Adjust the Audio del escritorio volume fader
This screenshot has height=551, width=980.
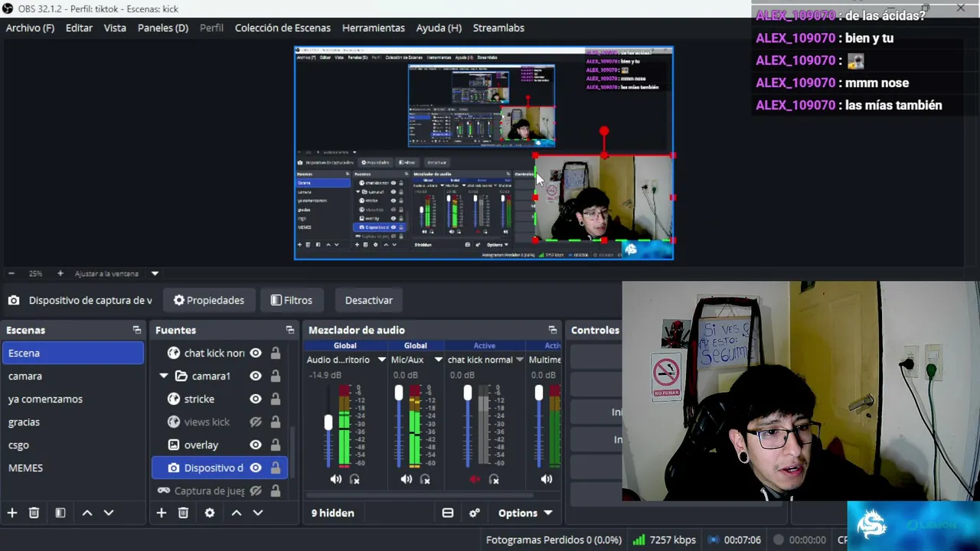click(328, 423)
